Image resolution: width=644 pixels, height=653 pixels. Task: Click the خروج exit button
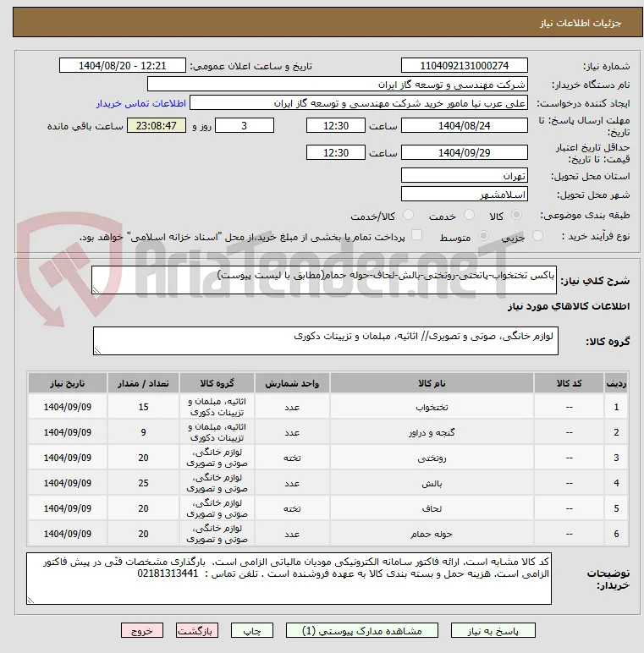click(142, 630)
